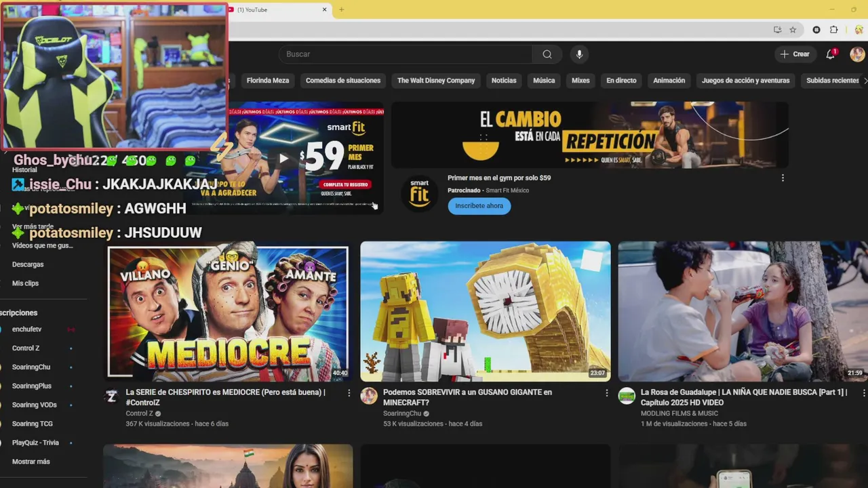The image size is (868, 488).
Task: Open MODLING FILMS & MUSIC channel link
Action: (679, 413)
